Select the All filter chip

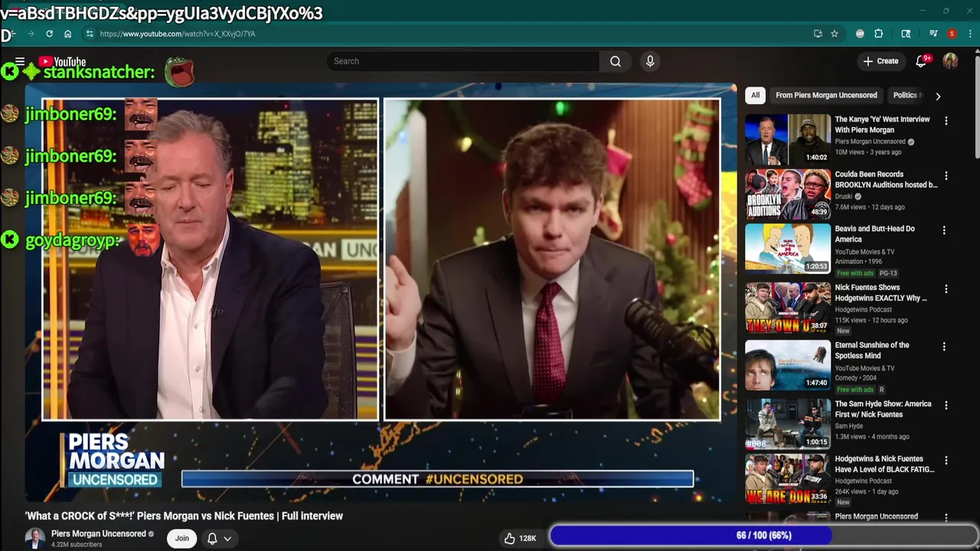(x=755, y=95)
